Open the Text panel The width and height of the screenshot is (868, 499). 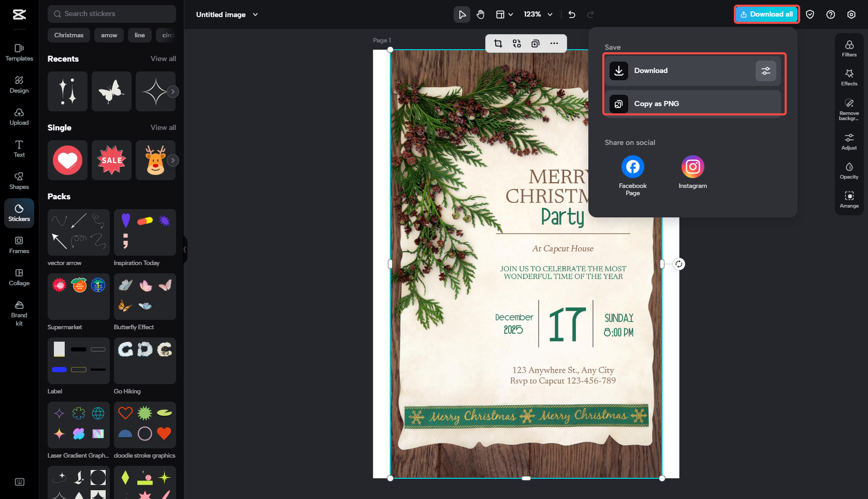pos(19,149)
